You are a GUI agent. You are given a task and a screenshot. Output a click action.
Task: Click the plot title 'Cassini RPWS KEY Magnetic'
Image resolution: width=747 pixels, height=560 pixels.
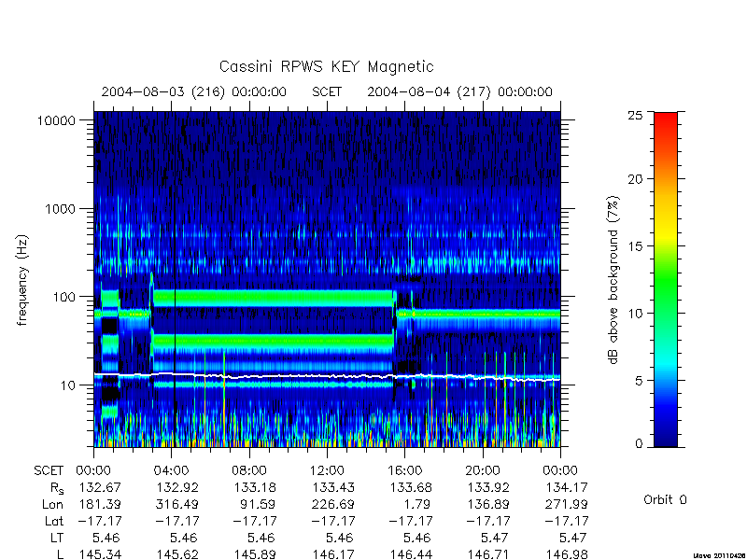click(326, 67)
